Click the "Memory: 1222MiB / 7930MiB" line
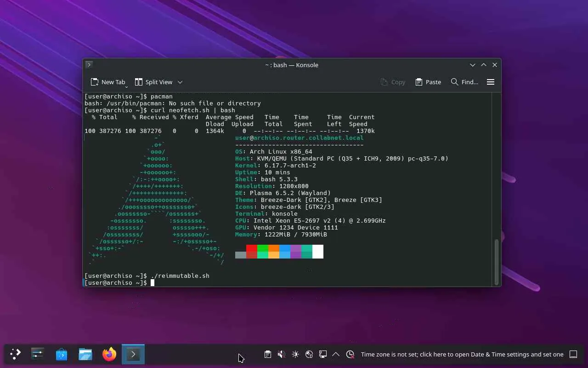 [x=281, y=234]
